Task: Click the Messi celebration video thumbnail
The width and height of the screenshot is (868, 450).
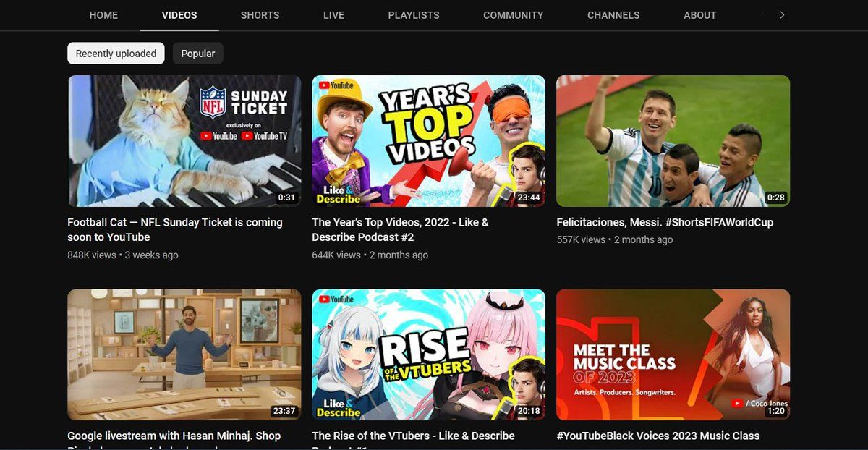Action: tap(673, 141)
